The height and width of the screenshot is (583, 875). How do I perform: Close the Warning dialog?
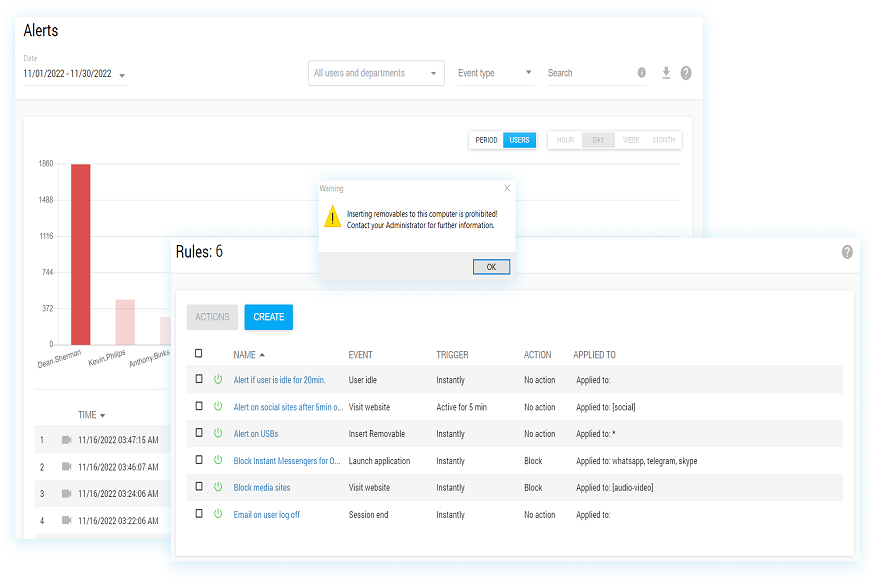click(507, 188)
